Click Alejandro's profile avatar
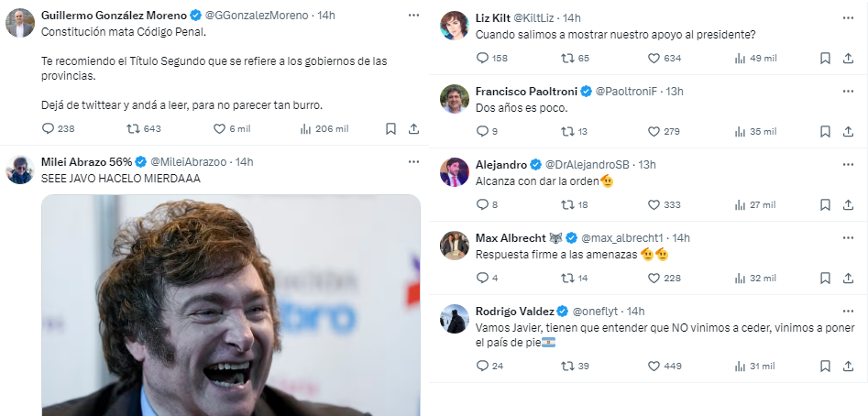868x416 pixels. [x=456, y=171]
